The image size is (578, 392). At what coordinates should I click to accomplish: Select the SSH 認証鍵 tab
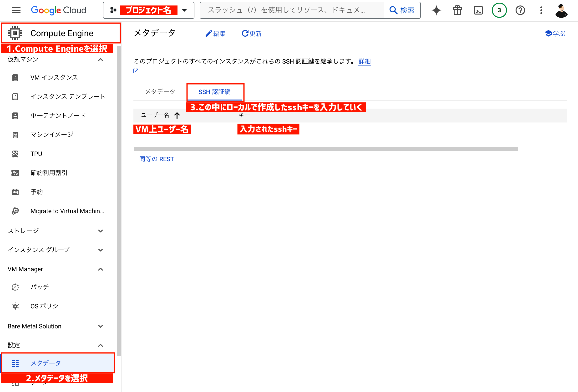click(214, 92)
